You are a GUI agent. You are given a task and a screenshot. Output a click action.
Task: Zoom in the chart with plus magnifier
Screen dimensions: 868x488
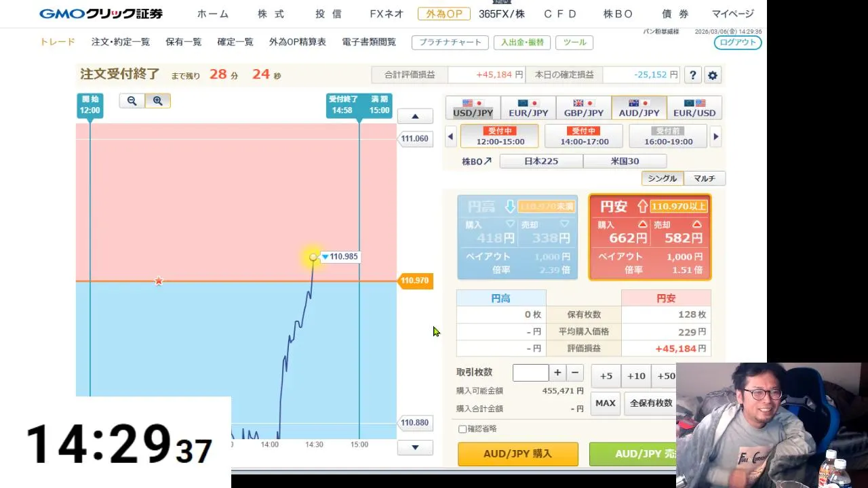[157, 101]
